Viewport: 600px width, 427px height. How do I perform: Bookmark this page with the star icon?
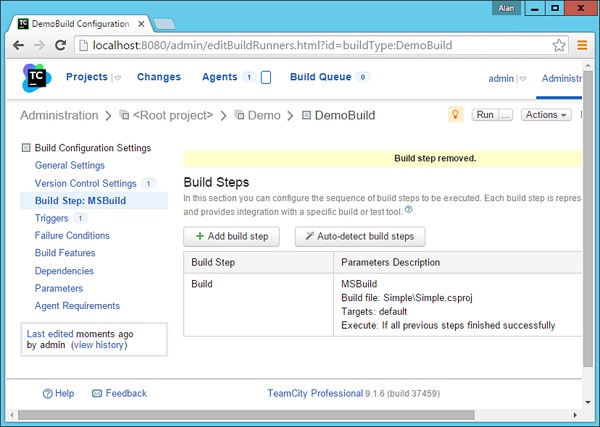pyautogui.click(x=559, y=45)
